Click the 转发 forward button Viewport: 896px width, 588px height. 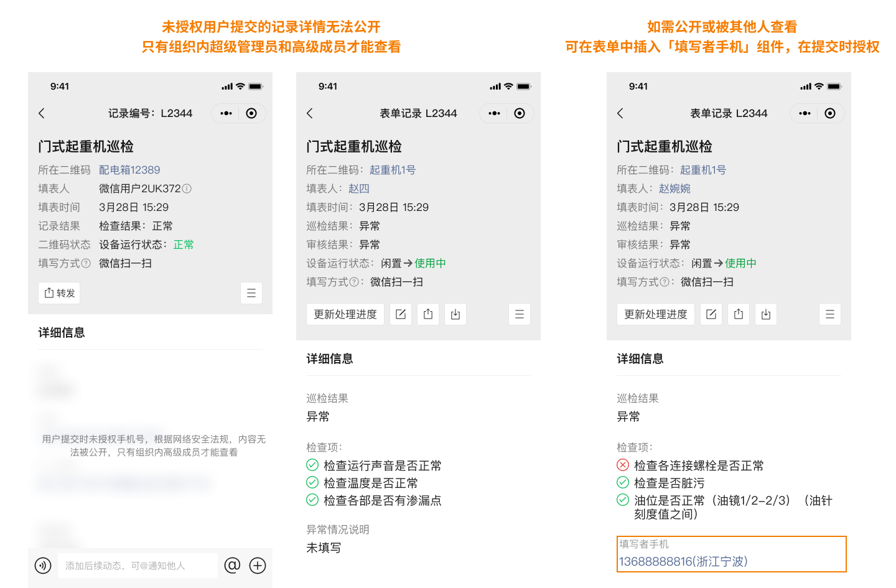coord(59,292)
